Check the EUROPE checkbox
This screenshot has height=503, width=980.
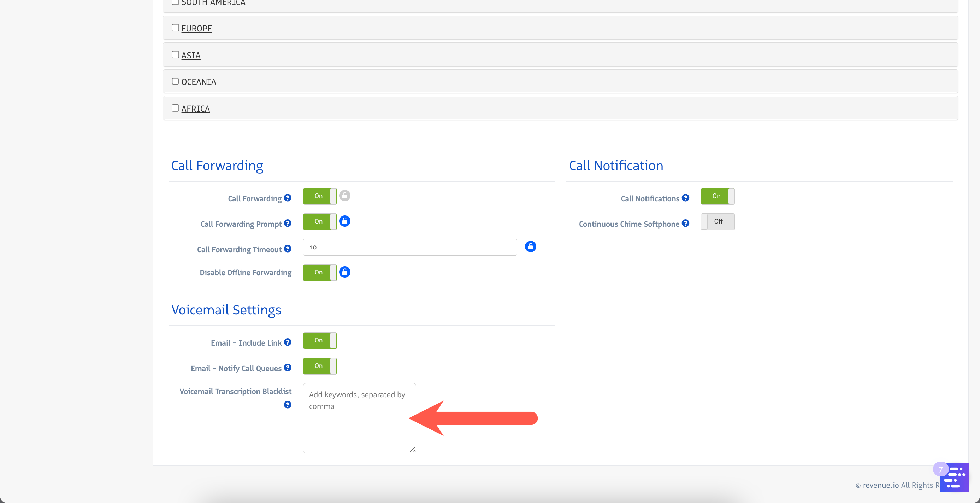pos(175,28)
